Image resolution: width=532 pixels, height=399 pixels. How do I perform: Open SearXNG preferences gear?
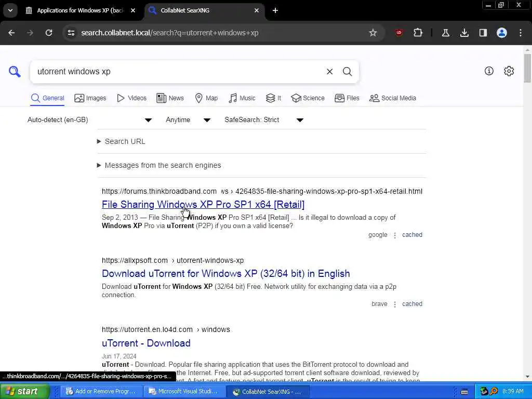pyautogui.click(x=509, y=71)
